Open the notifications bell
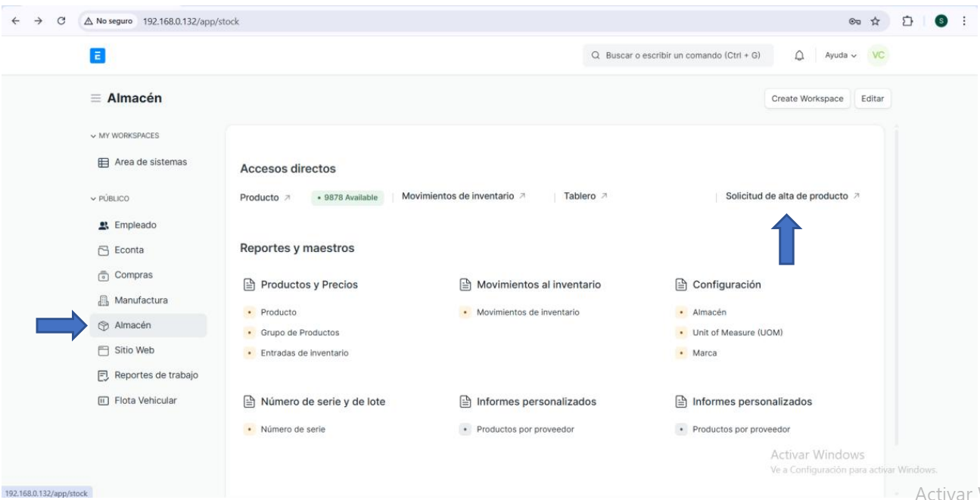Screen dimensions: 980x500 [x=798, y=55]
